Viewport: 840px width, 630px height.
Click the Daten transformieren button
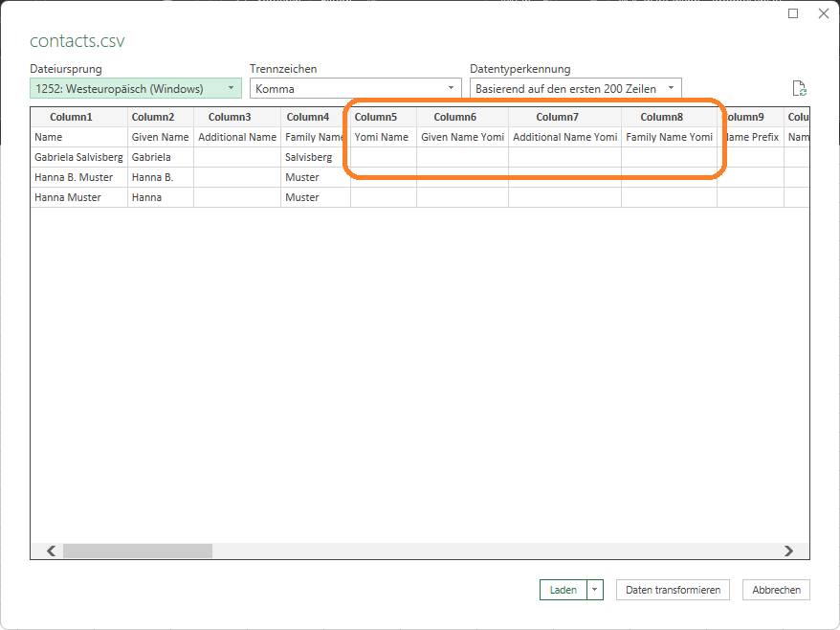point(673,590)
